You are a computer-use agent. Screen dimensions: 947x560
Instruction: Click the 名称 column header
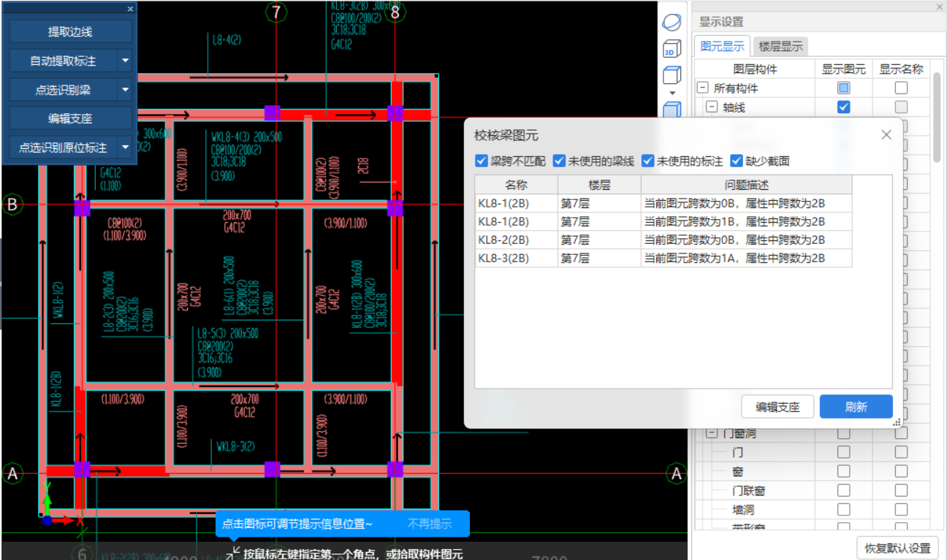coord(516,185)
